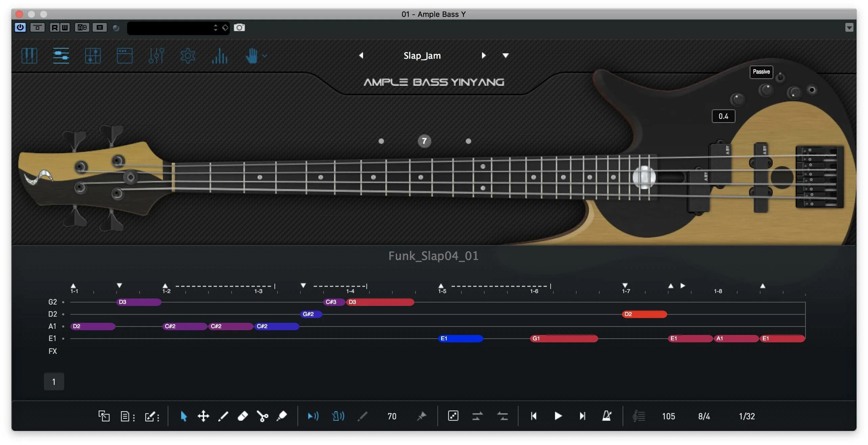
Task: Change the grid value 1/32
Action: pyautogui.click(x=747, y=416)
